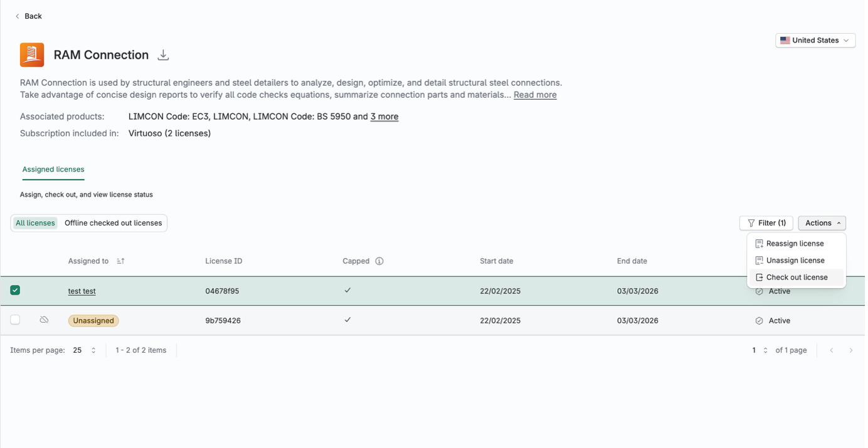This screenshot has height=448, width=868.
Task: Click the RAM Connection product logo
Action: (32, 55)
